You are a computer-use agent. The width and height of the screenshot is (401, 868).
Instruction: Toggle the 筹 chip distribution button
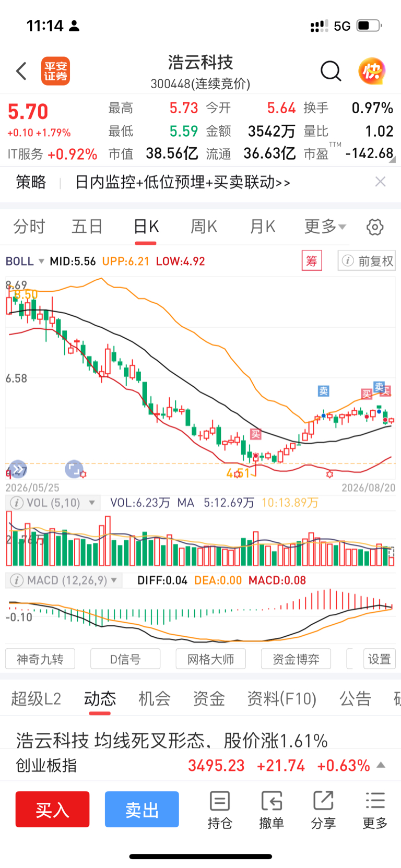coord(312,260)
